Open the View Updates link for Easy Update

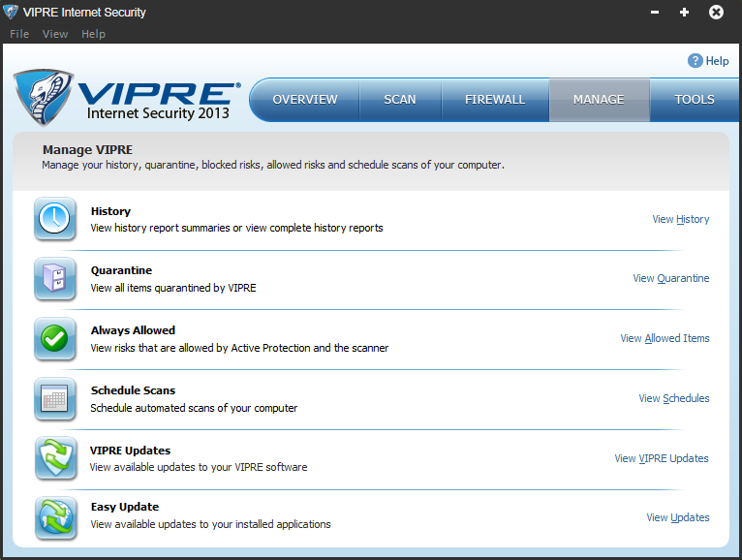pos(678,518)
